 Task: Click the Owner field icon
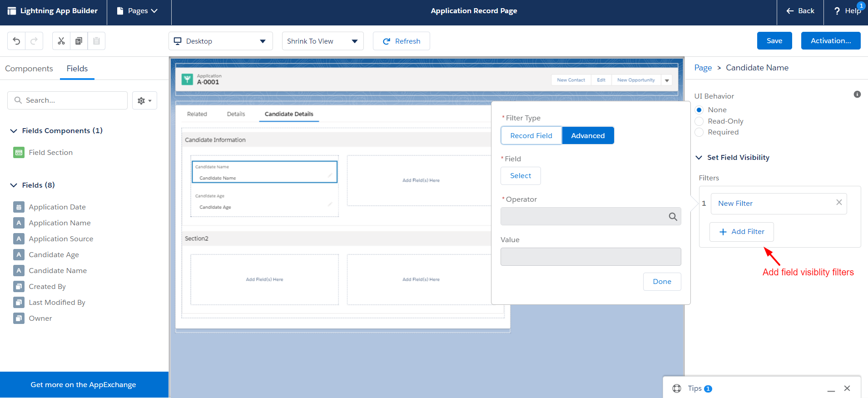pos(19,318)
